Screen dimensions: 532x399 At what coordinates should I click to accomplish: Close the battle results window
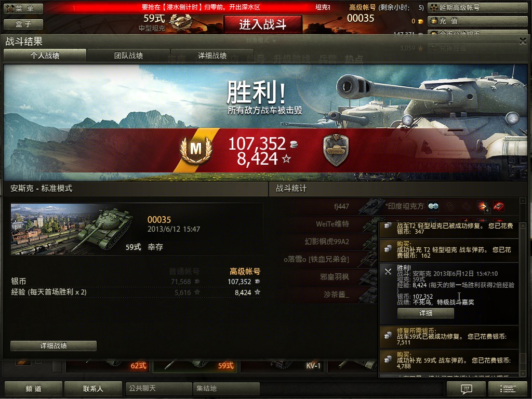pyautogui.click(x=523, y=41)
